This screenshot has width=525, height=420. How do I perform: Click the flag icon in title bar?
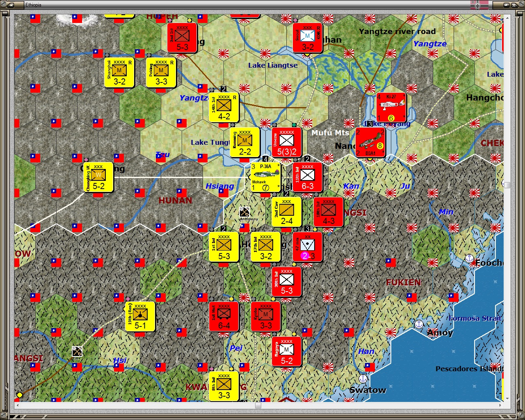click(479, 5)
